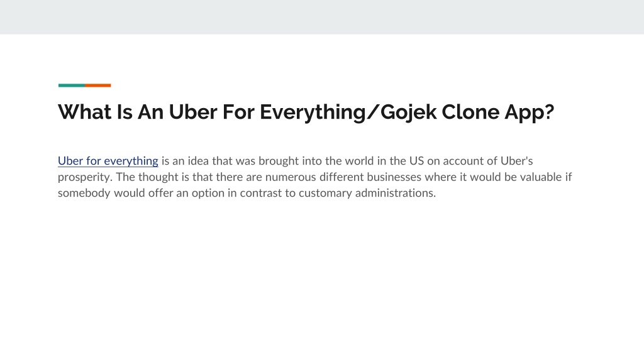The height and width of the screenshot is (362, 644).
Task: Click the slide title heading text
Action: coord(306,112)
